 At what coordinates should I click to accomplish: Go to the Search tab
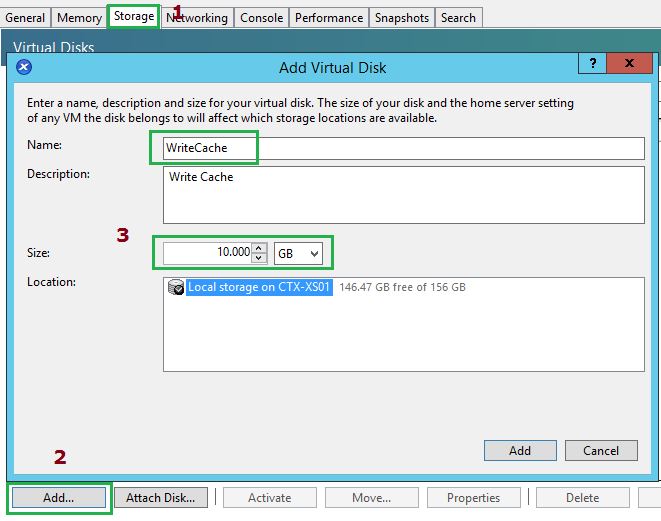click(458, 18)
